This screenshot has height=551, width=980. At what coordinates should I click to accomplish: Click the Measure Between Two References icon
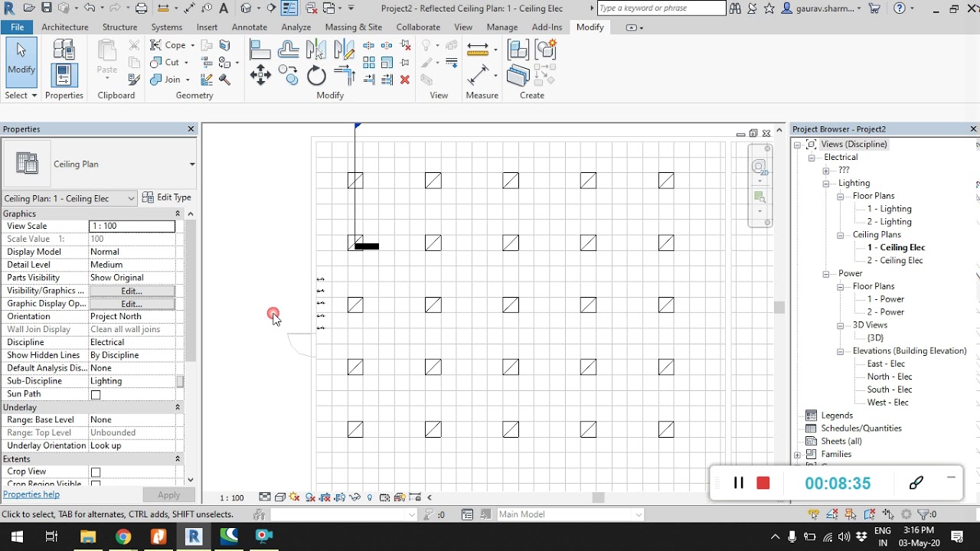pyautogui.click(x=478, y=50)
